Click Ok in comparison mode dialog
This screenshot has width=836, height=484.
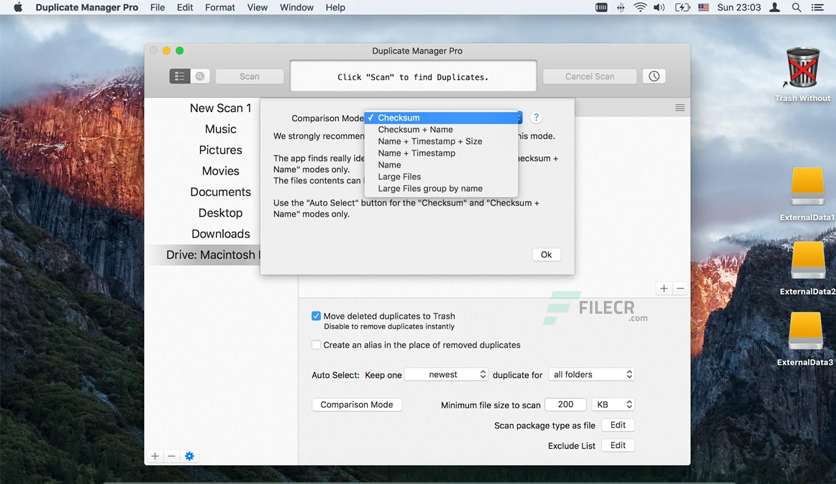point(546,255)
